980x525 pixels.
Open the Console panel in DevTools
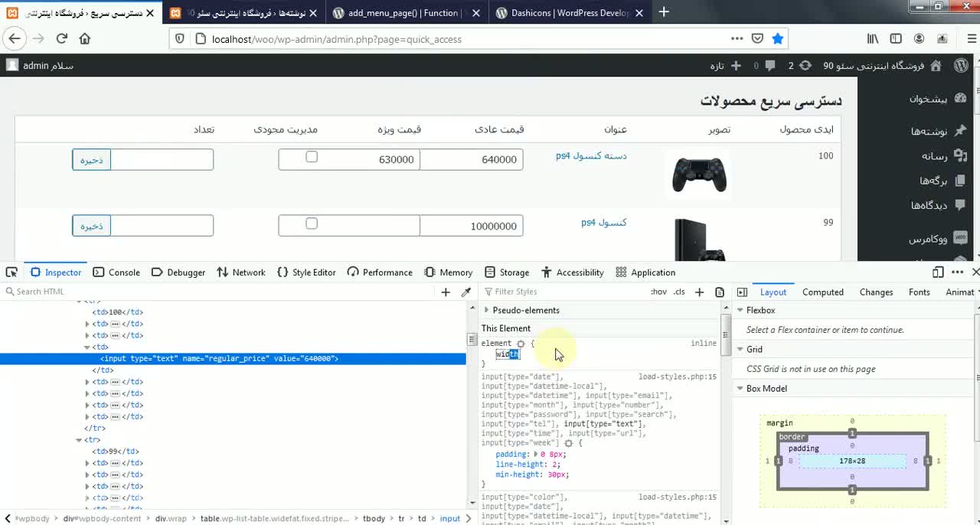click(116, 272)
